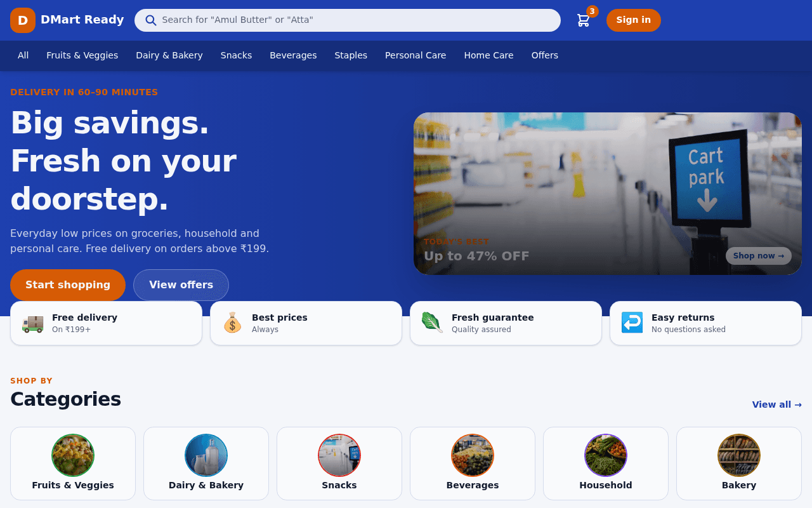Go to Snacks in the navigation bar

(x=237, y=55)
